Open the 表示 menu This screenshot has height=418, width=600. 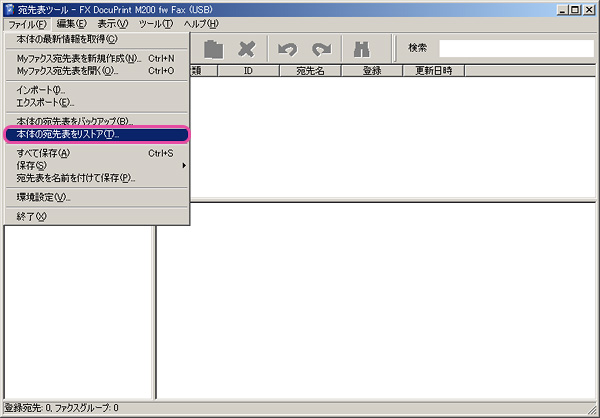(x=113, y=24)
